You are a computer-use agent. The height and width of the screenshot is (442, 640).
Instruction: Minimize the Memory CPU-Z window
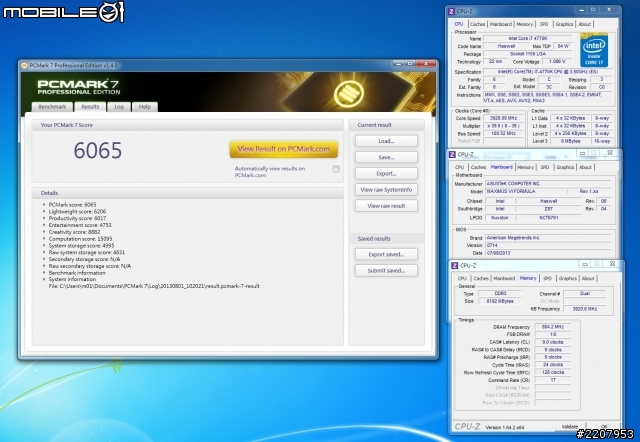(584, 264)
